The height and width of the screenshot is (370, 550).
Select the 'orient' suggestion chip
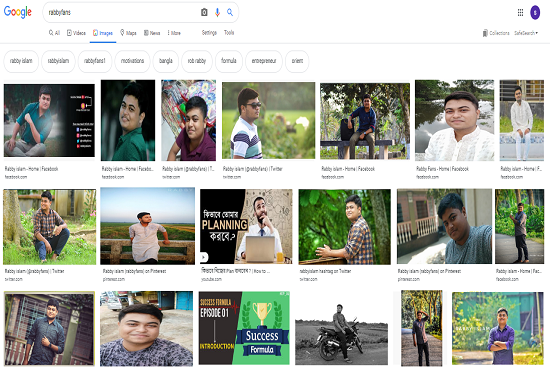click(297, 61)
